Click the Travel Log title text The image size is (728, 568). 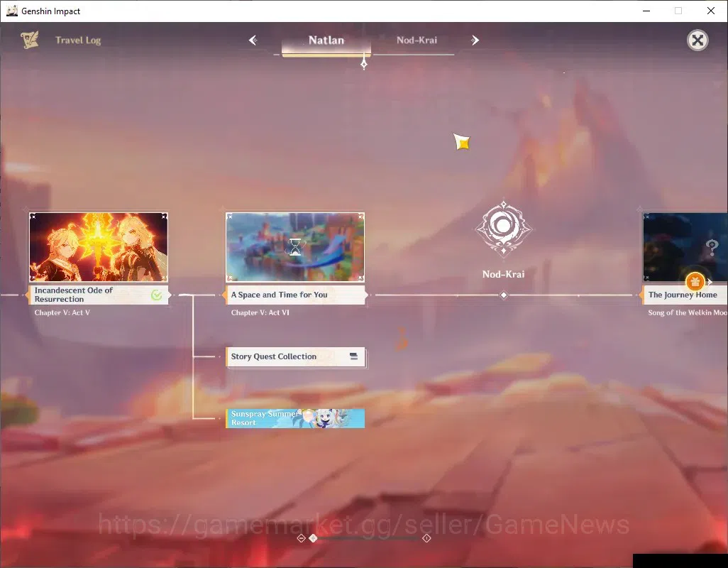coord(78,40)
